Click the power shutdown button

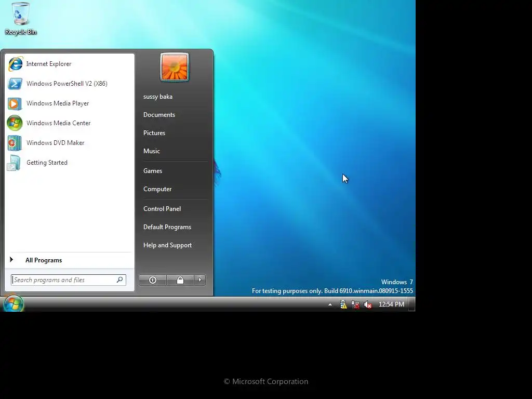(x=153, y=280)
